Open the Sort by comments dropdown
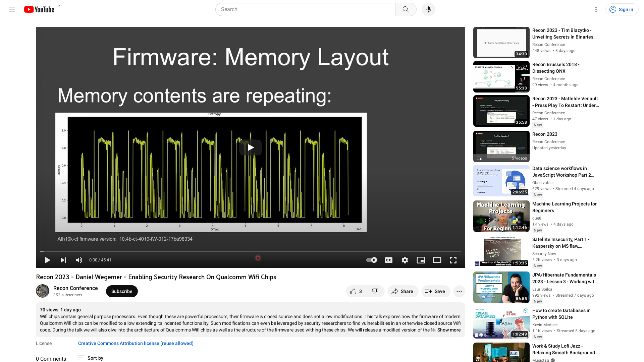 [x=90, y=358]
